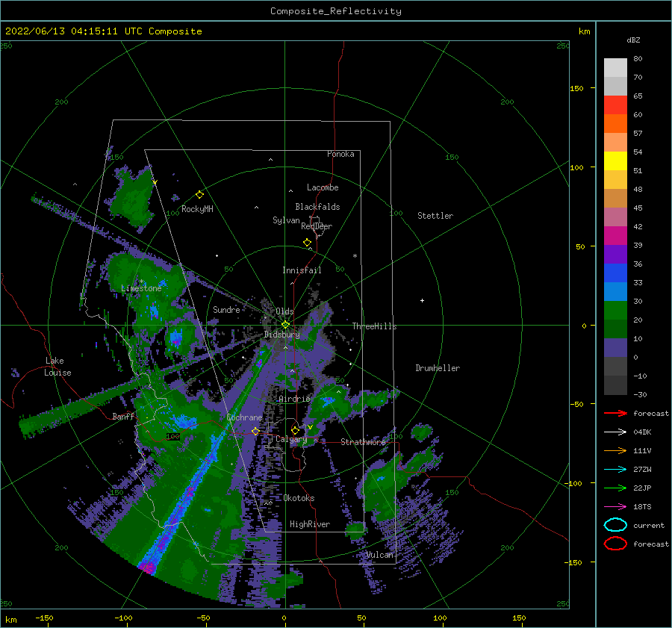Image resolution: width=672 pixels, height=628 pixels.
Task: Click the Didsbury label
Action: tap(281, 335)
